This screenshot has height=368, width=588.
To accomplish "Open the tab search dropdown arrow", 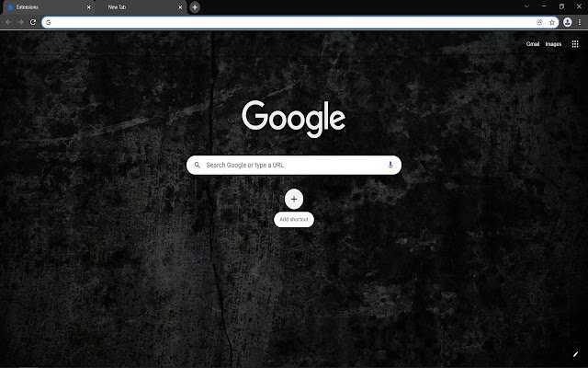I will click(526, 6).
